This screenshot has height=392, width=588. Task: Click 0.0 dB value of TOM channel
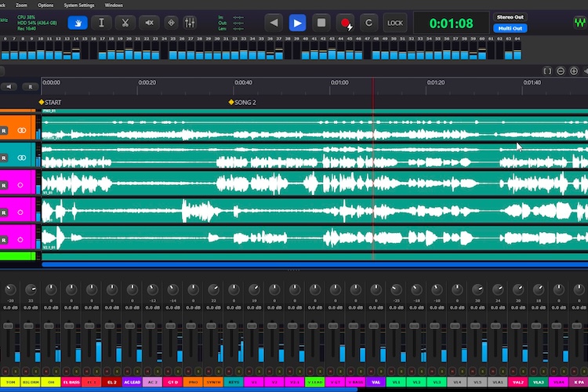click(x=10, y=307)
